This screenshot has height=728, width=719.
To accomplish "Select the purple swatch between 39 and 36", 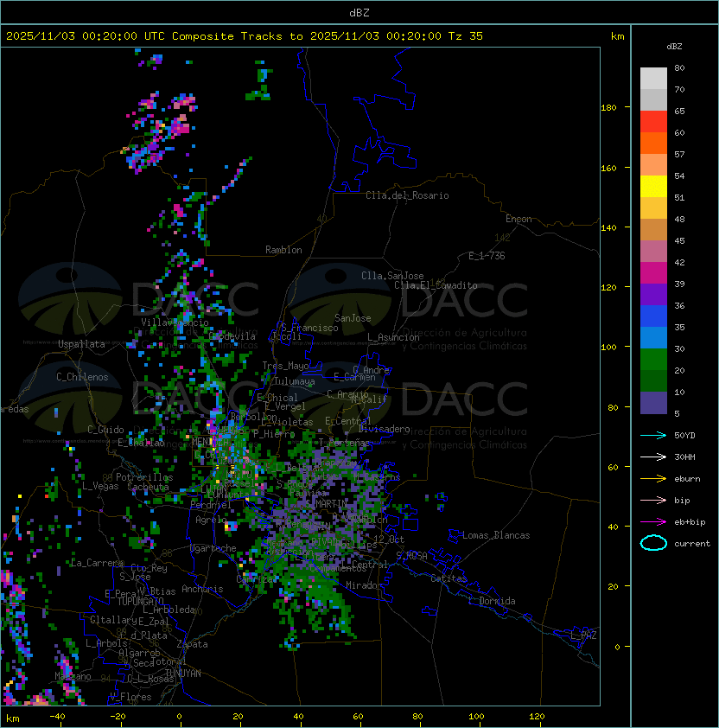I will pos(653,294).
